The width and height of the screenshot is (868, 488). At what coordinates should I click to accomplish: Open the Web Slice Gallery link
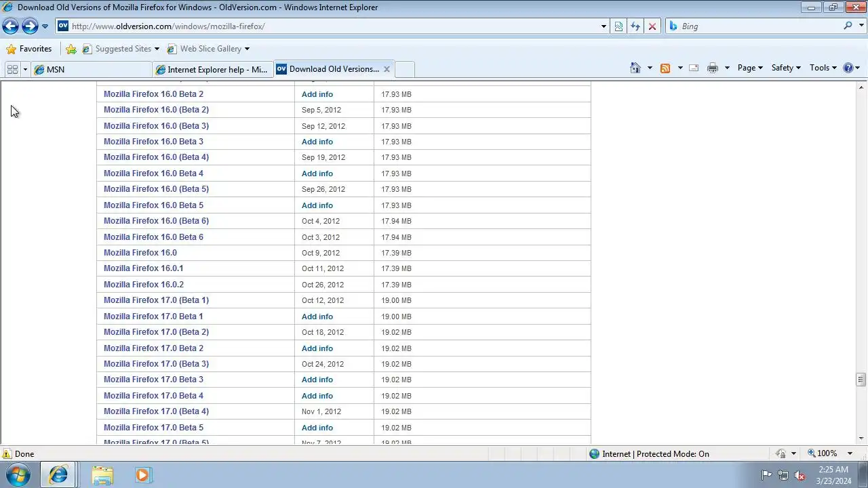(208, 49)
